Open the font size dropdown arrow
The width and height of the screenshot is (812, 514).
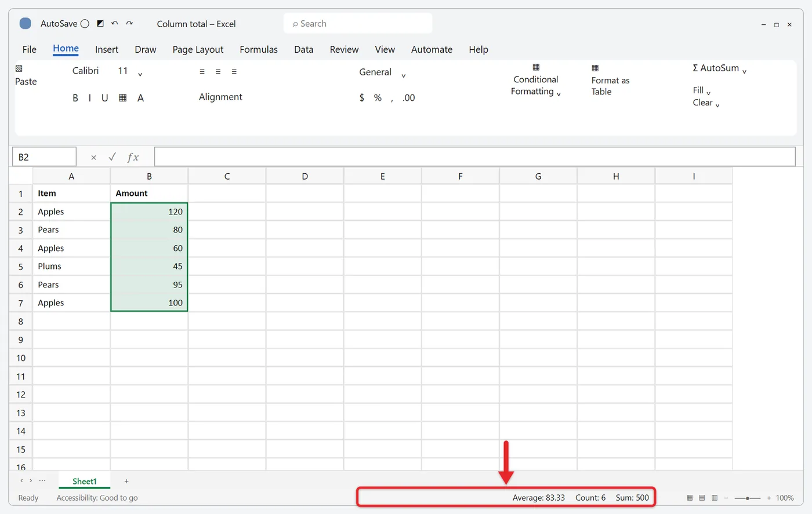point(140,74)
